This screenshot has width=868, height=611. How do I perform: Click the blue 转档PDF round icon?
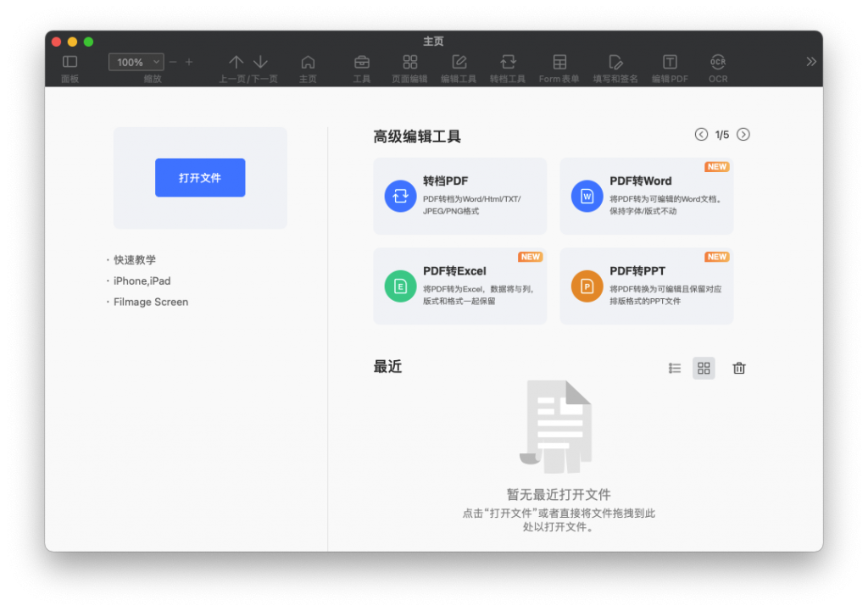[400, 196]
